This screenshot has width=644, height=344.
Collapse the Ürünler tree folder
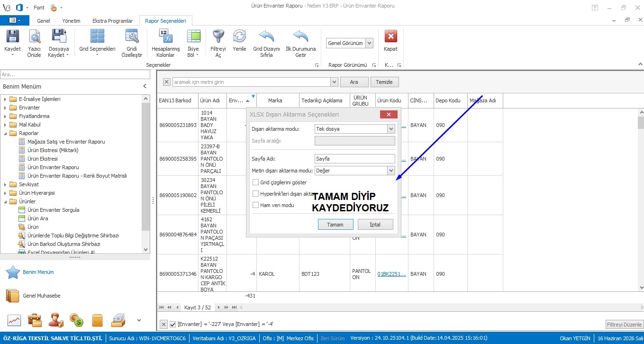(x=5, y=201)
